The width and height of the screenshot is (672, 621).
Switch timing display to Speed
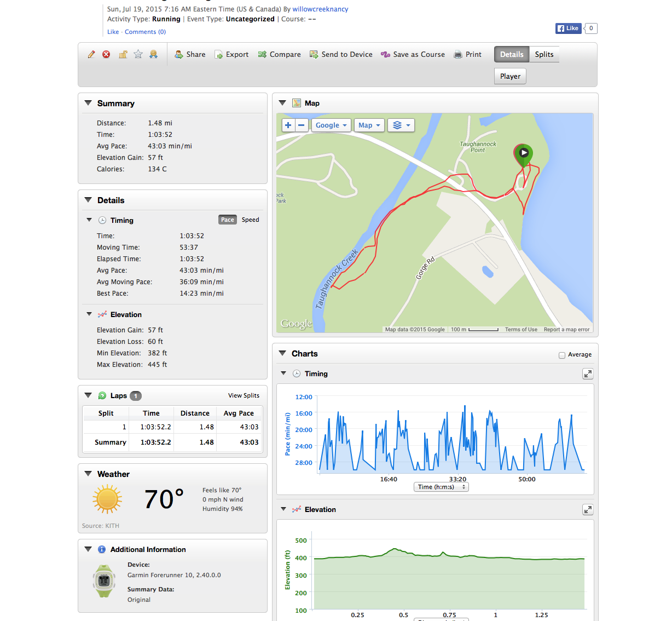click(x=251, y=220)
